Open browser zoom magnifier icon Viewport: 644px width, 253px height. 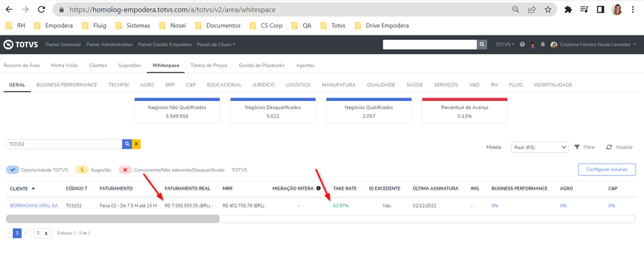515,9
